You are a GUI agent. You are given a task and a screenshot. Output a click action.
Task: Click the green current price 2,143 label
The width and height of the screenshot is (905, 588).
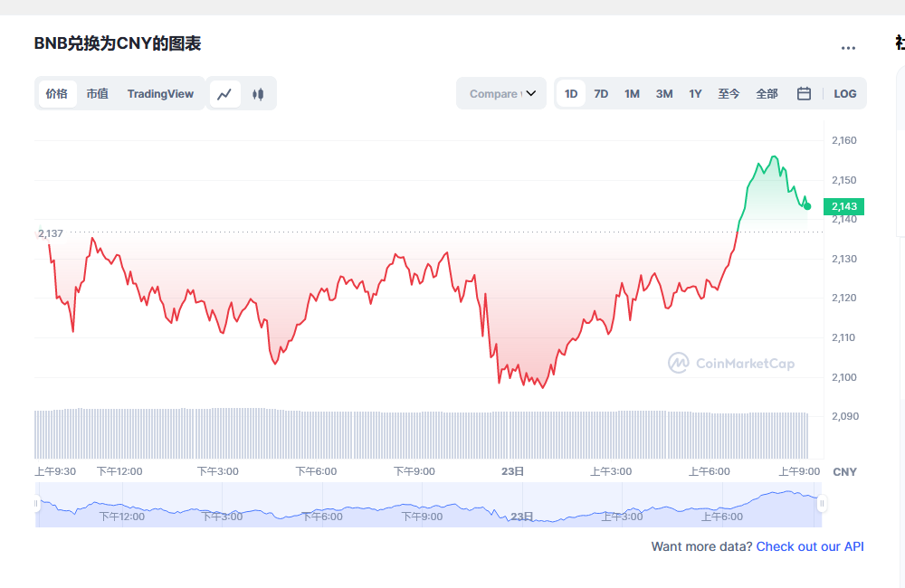tap(843, 206)
